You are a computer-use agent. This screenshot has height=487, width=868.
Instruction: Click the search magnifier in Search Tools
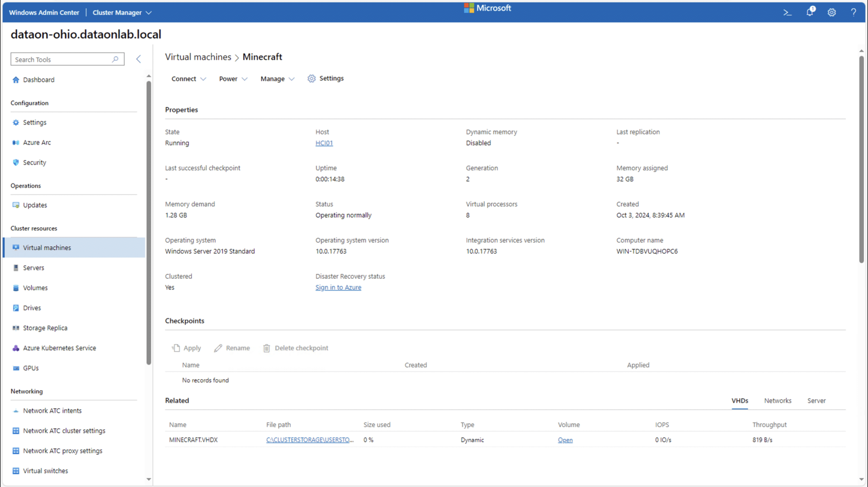pyautogui.click(x=115, y=59)
